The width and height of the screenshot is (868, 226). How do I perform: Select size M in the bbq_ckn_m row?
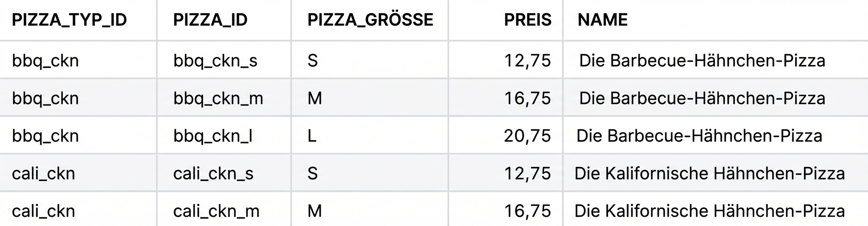(x=315, y=98)
